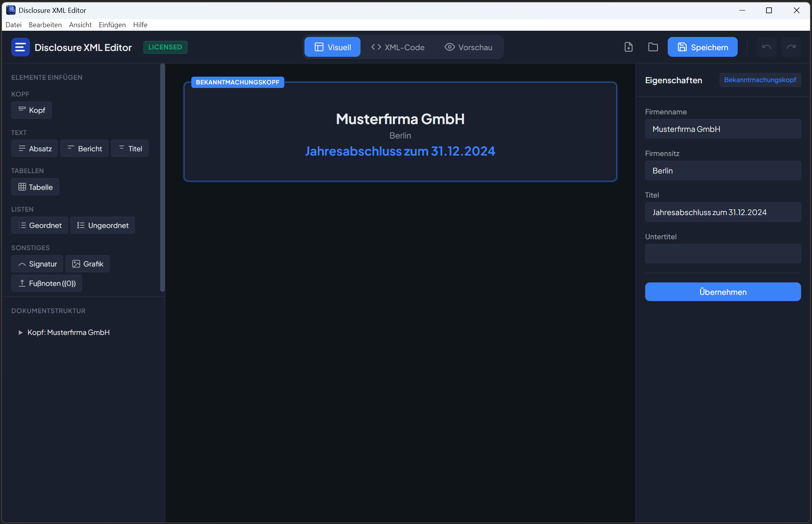Expand the Kopf: Musterfirma GmbH tree node

pyautogui.click(x=20, y=333)
